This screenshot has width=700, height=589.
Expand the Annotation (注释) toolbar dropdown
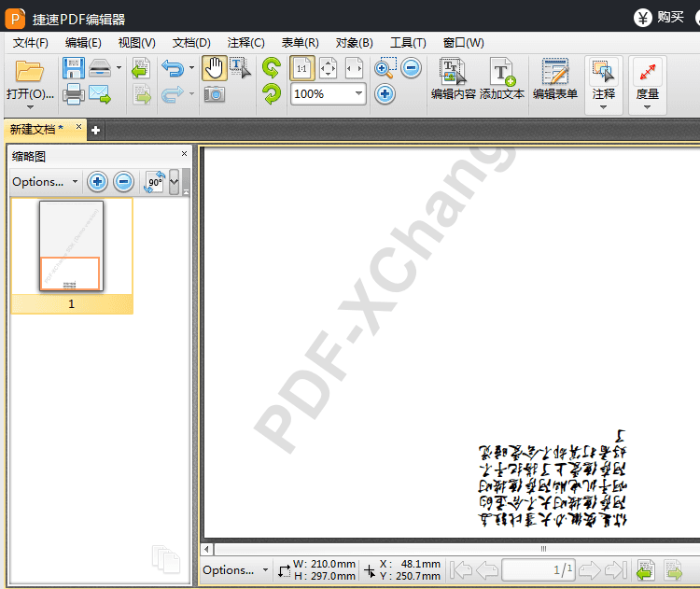[604, 107]
